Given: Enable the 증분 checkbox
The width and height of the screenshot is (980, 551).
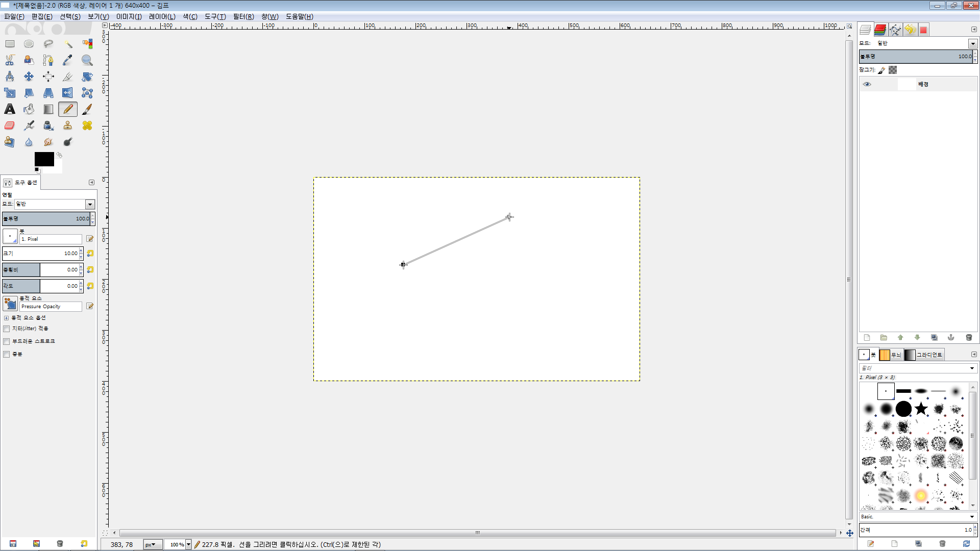Looking at the screenshot, I should coord(7,354).
